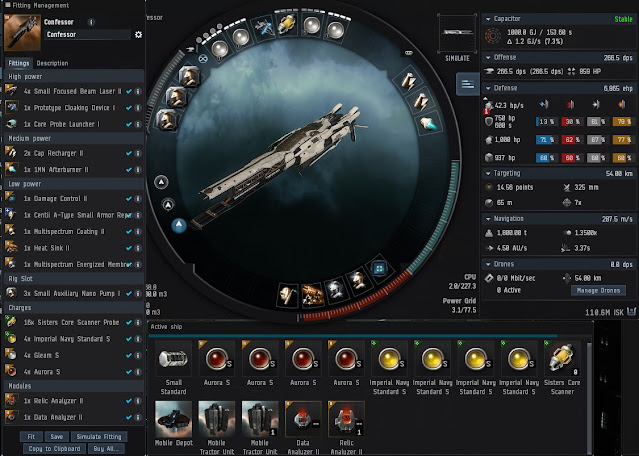Collapse the Targeting stats section
Image resolution: width=639 pixels, height=456 pixels.
click(488, 173)
